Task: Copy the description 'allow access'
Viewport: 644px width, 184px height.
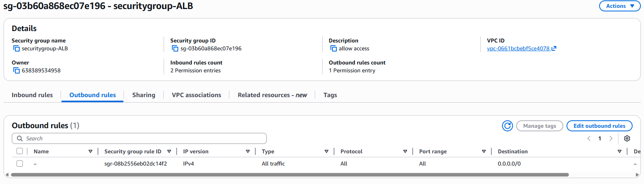Action: [334, 48]
